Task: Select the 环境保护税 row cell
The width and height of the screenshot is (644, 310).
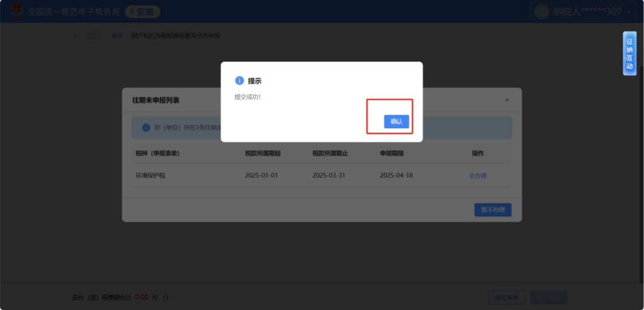Action: point(150,175)
